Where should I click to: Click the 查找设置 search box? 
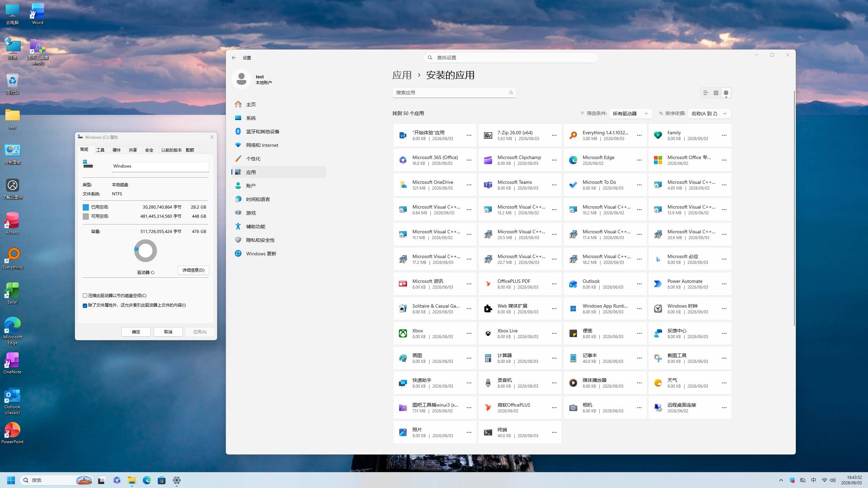510,58
